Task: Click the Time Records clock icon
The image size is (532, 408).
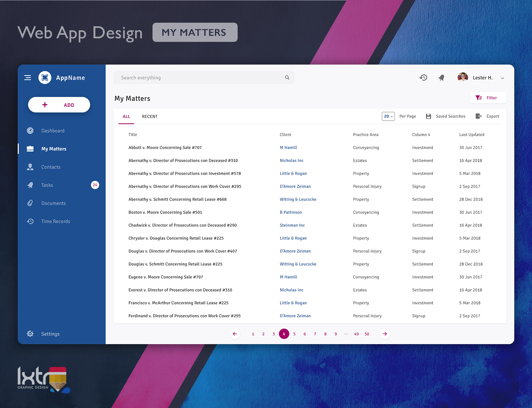Action: (30, 221)
